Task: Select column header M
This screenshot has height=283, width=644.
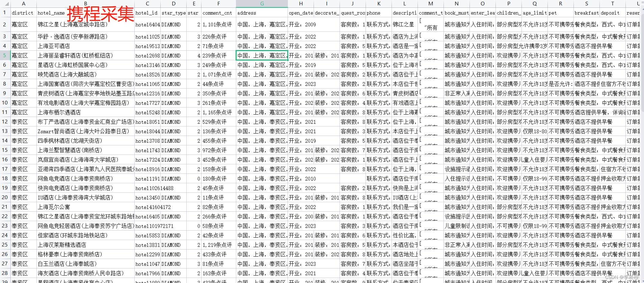Action: click(x=431, y=4)
